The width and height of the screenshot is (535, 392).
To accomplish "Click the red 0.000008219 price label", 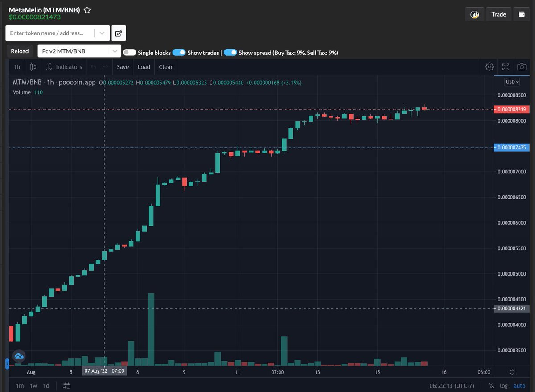I will click(512, 109).
